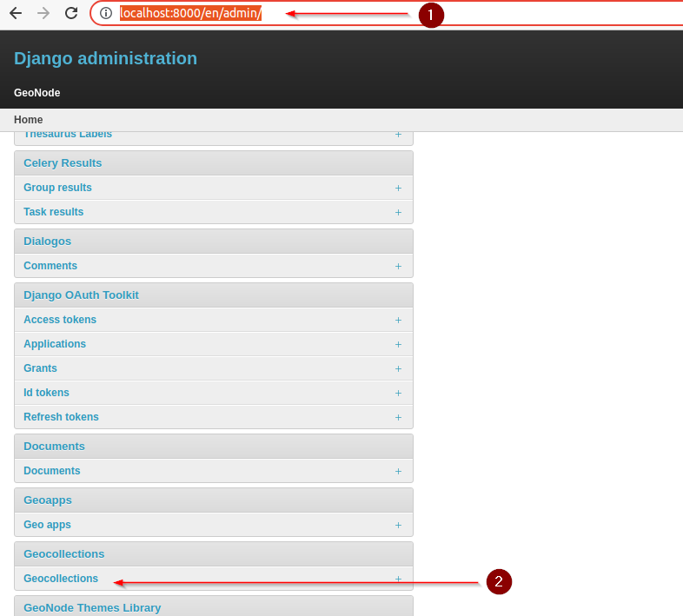
Task: Open Group results model link
Action: click(x=57, y=188)
